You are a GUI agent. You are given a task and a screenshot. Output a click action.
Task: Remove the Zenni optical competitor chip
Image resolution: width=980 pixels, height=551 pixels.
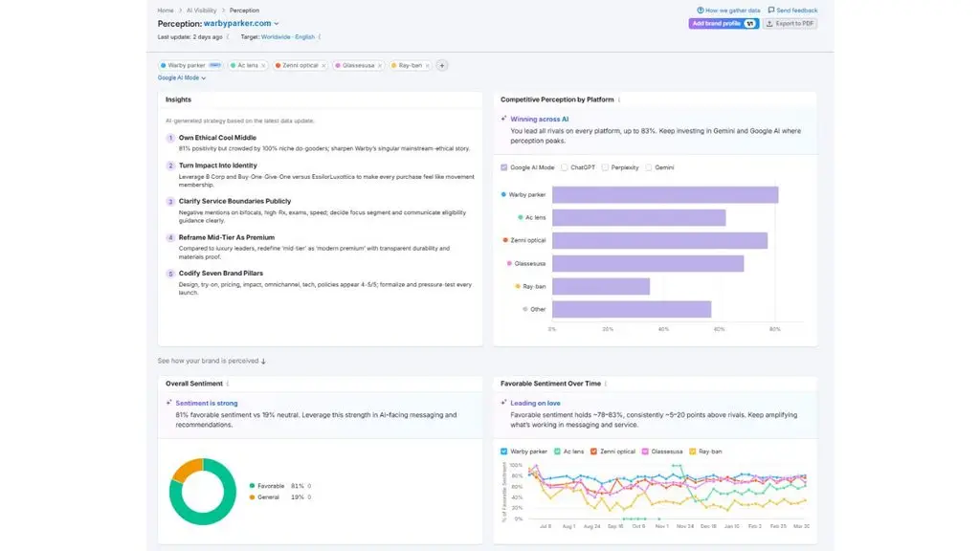[323, 66]
